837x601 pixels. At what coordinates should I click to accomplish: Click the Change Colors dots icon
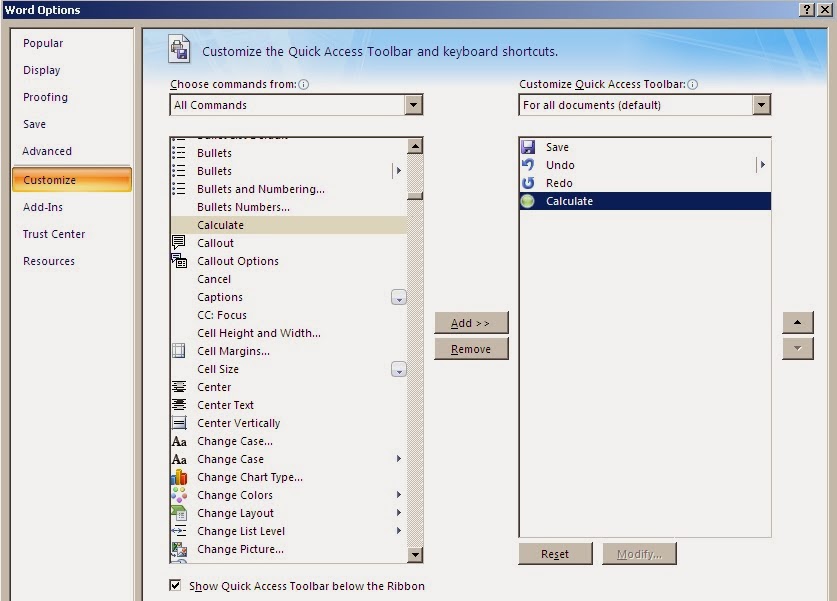178,495
